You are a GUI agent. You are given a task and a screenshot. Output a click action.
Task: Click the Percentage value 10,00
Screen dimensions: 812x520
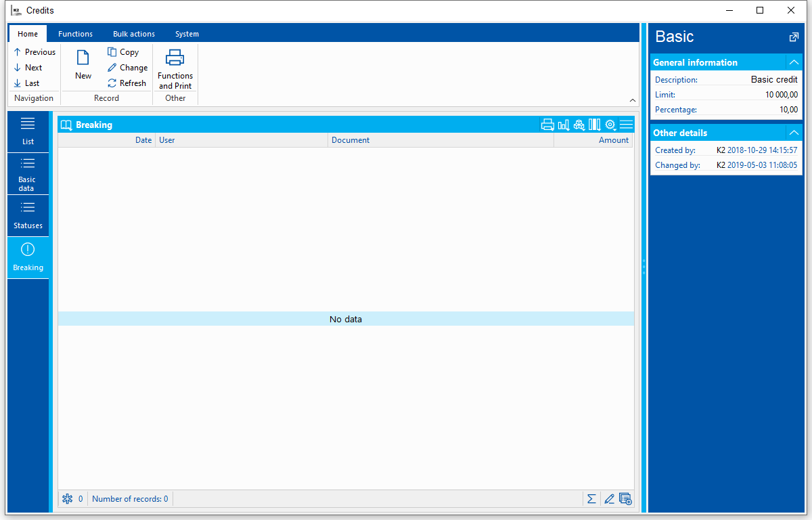(788, 110)
